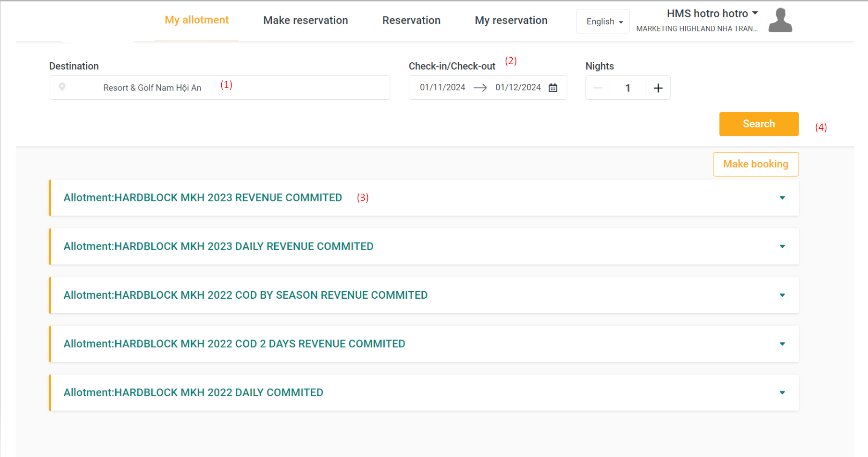The image size is (868, 457).
Task: Expand the 2022 COD 2 DAYS allotment arrow
Action: [782, 344]
